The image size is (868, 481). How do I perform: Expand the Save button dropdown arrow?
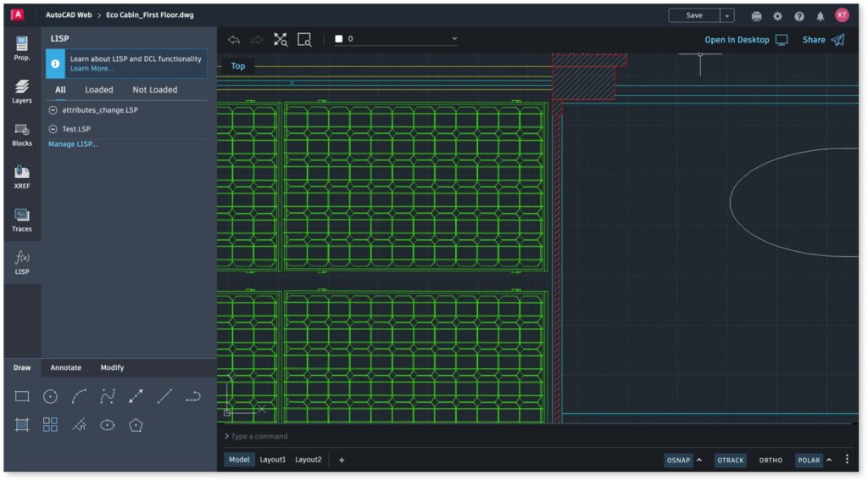(727, 15)
